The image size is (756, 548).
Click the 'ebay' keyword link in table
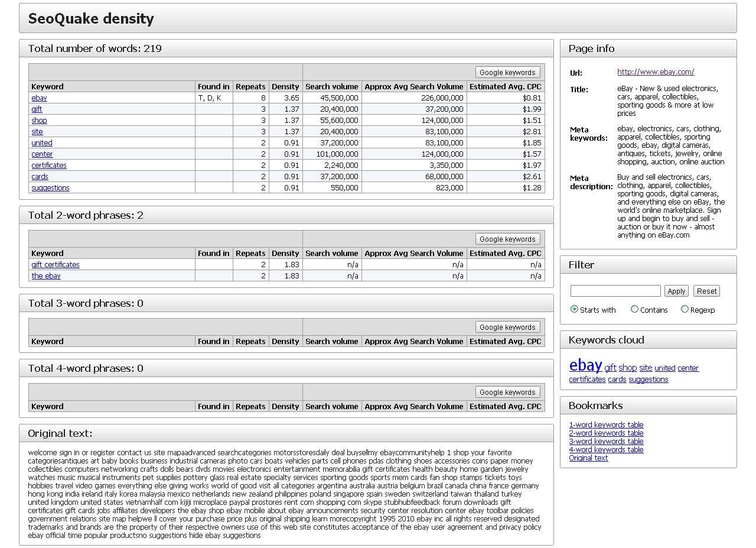pos(39,98)
